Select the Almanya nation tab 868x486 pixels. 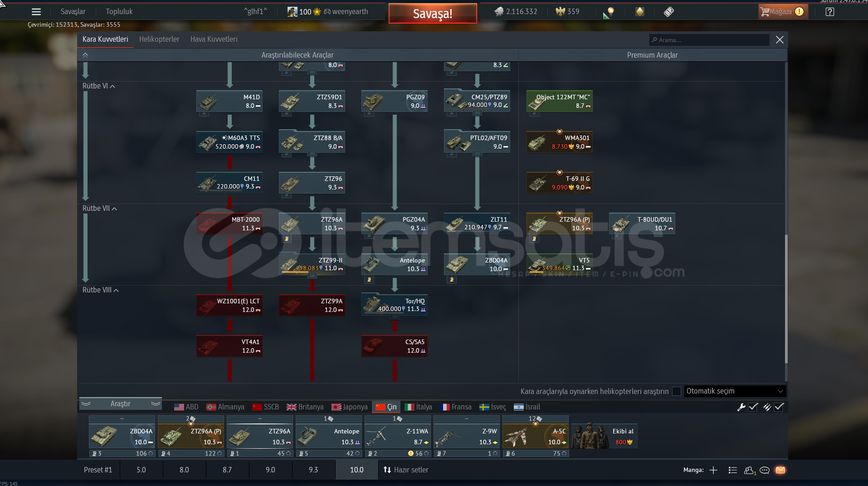pyautogui.click(x=225, y=407)
